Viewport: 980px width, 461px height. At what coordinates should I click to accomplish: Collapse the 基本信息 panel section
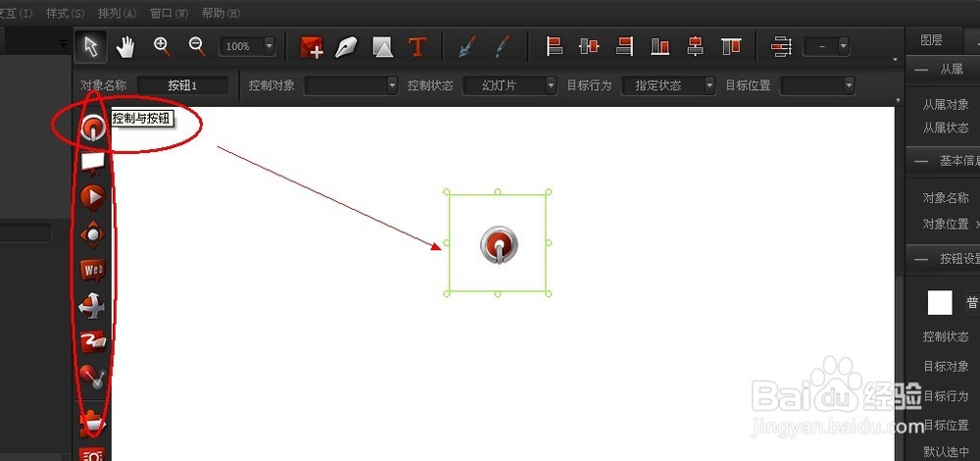[x=920, y=162]
